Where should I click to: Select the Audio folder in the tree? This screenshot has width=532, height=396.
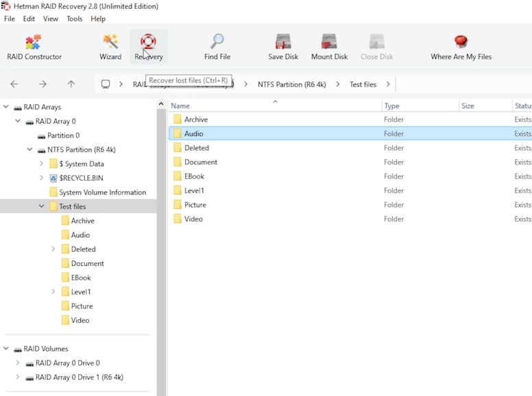click(80, 235)
